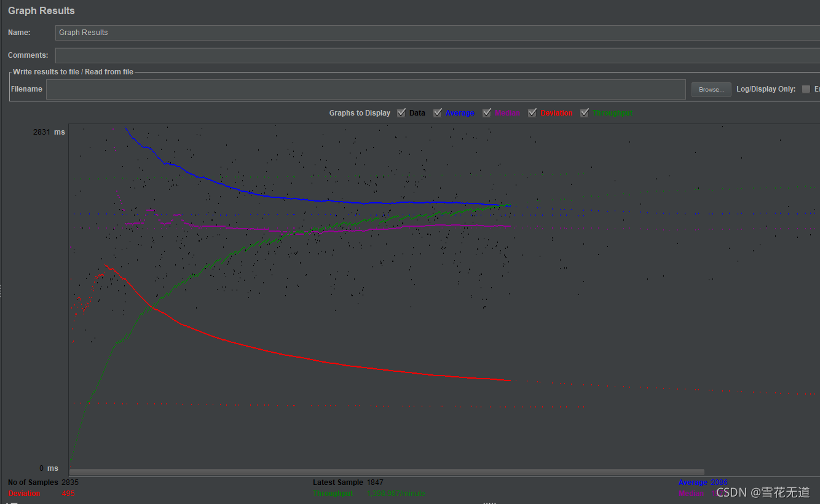Viewport: 820px width, 504px height.
Task: Click the Browse... button
Action: coord(711,90)
